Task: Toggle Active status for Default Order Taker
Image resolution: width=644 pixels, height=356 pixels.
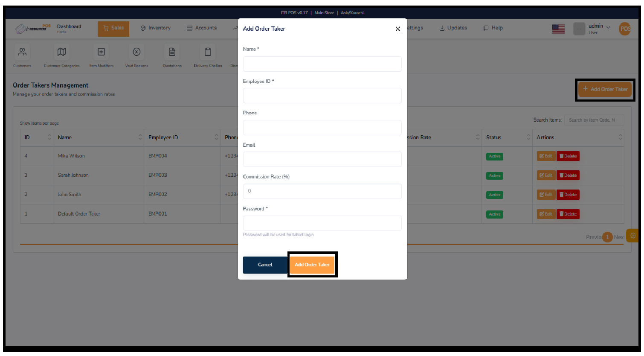Action: tap(494, 214)
